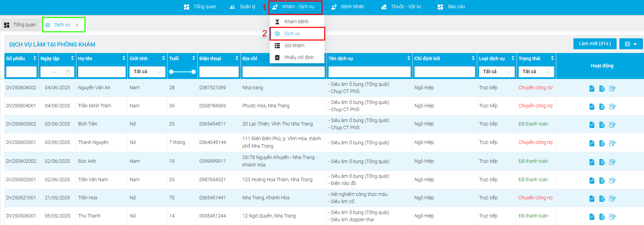The height and width of the screenshot is (225, 644).
Task: Click Họ tên filter input
Action: click(102, 72)
